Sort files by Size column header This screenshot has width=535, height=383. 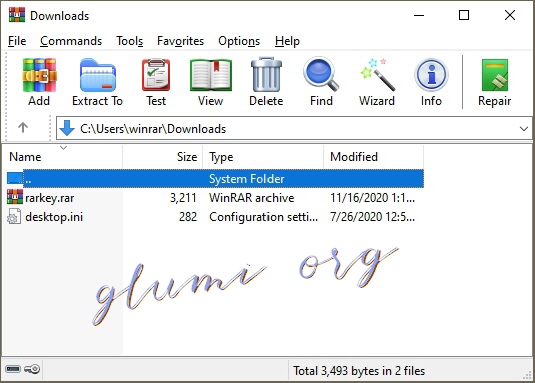click(163, 157)
